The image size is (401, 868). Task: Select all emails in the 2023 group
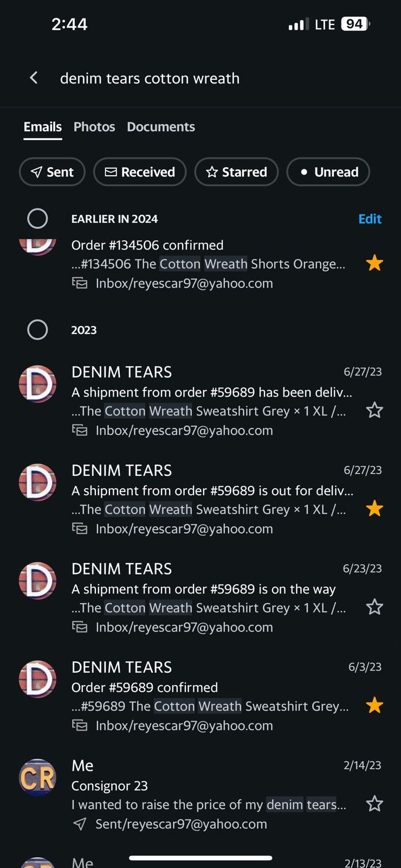37,330
